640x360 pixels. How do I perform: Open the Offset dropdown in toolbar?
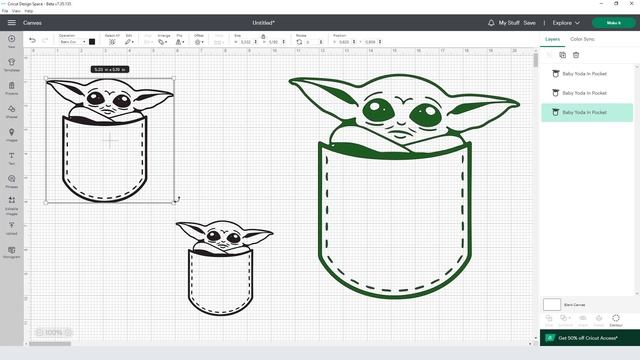pos(199,42)
